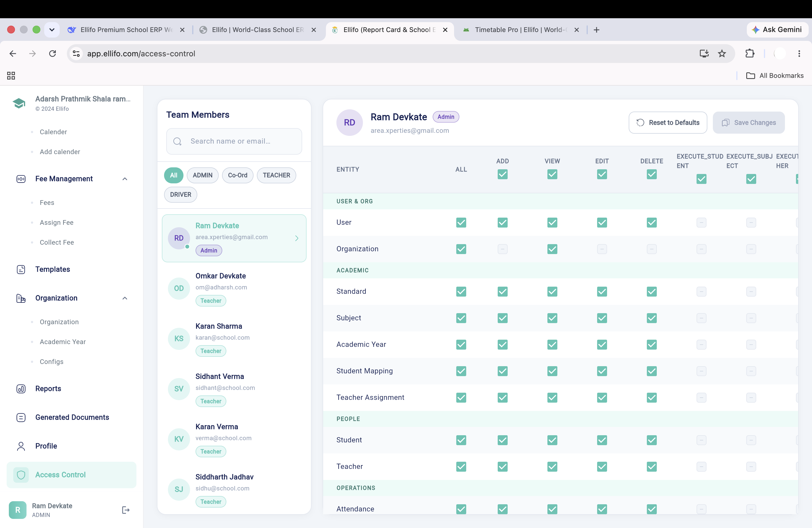Image resolution: width=812 pixels, height=528 pixels.
Task: Select the Sidhant Verma team member row
Action: (234, 389)
